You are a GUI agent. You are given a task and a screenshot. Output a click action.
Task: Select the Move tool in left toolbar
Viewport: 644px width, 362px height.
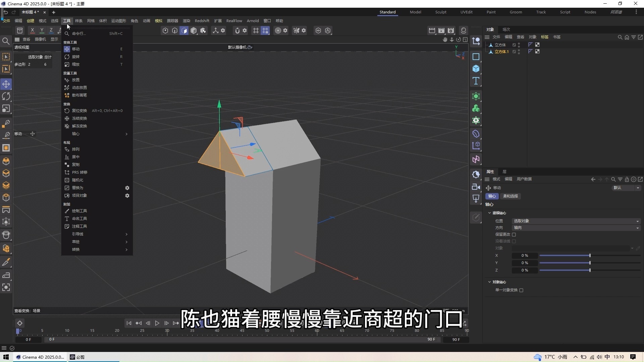6,84
